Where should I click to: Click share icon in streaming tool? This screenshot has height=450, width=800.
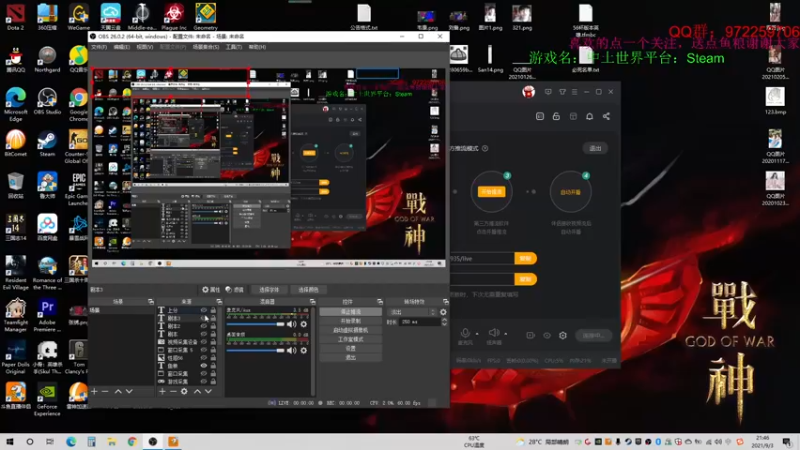(606, 116)
